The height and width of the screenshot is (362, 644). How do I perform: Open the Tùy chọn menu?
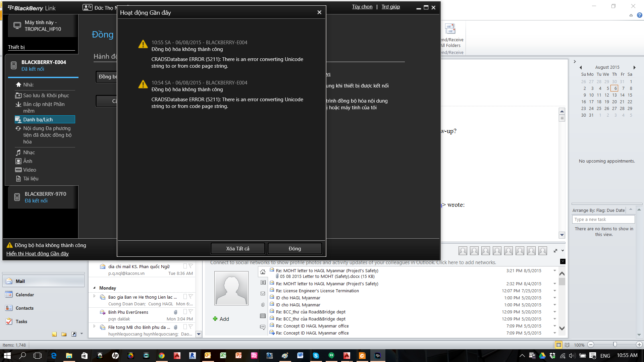[362, 7]
